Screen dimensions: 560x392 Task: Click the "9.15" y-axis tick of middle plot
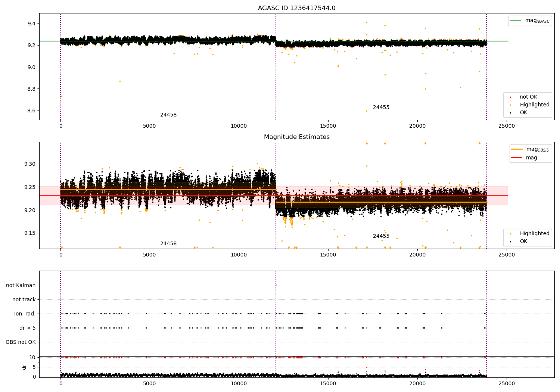coord(30,233)
